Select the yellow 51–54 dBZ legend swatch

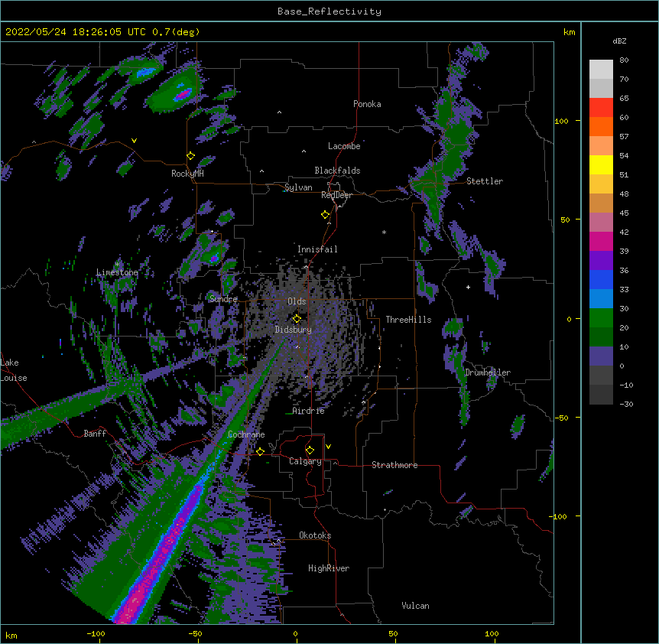(x=601, y=164)
